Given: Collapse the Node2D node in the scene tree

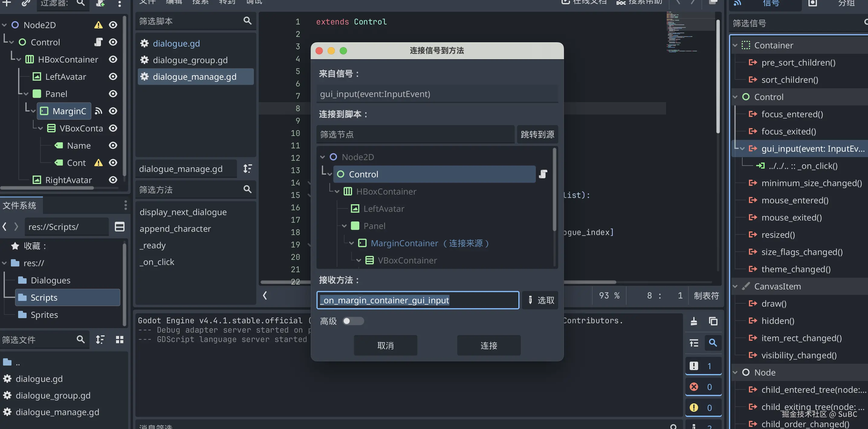Looking at the screenshot, I should pyautogui.click(x=4, y=24).
